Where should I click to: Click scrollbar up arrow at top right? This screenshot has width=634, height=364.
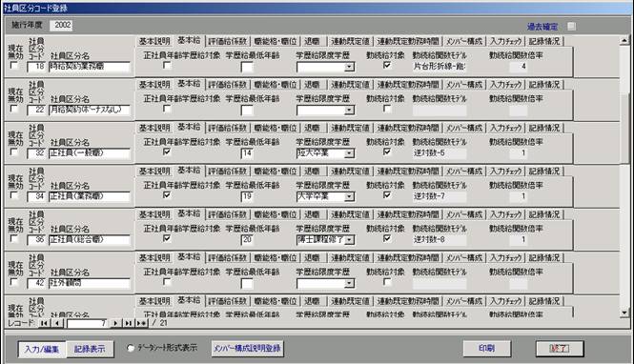tap(624, 40)
